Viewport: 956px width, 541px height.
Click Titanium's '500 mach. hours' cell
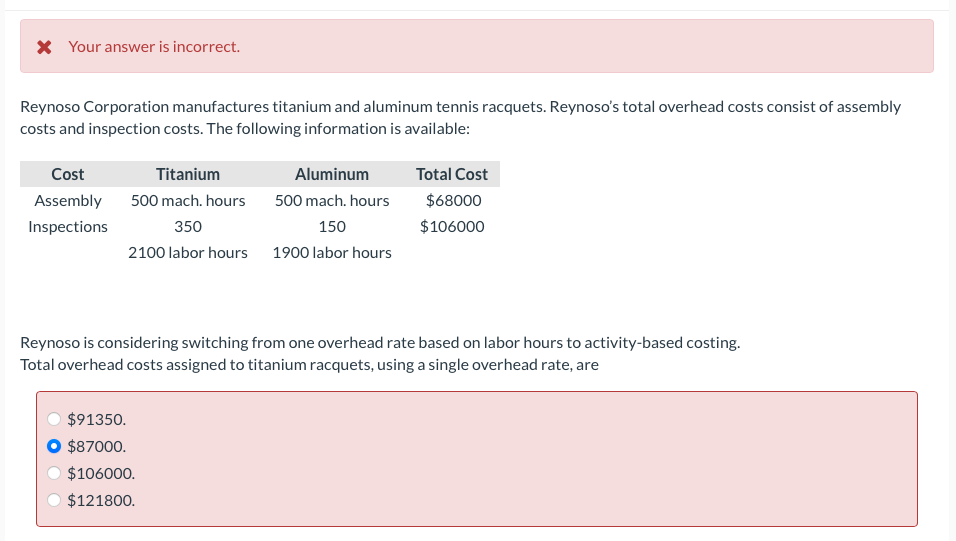click(x=188, y=201)
